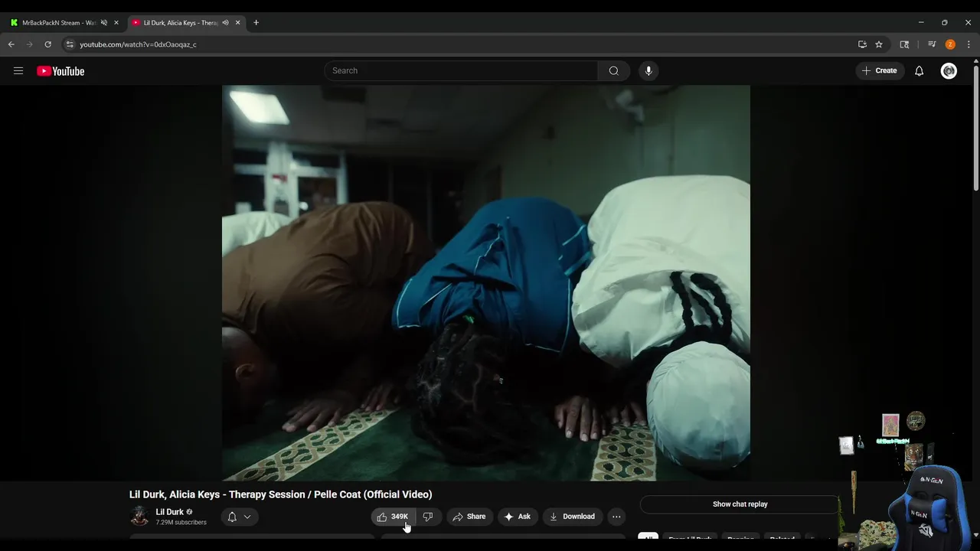View site information in address bar

(70, 44)
